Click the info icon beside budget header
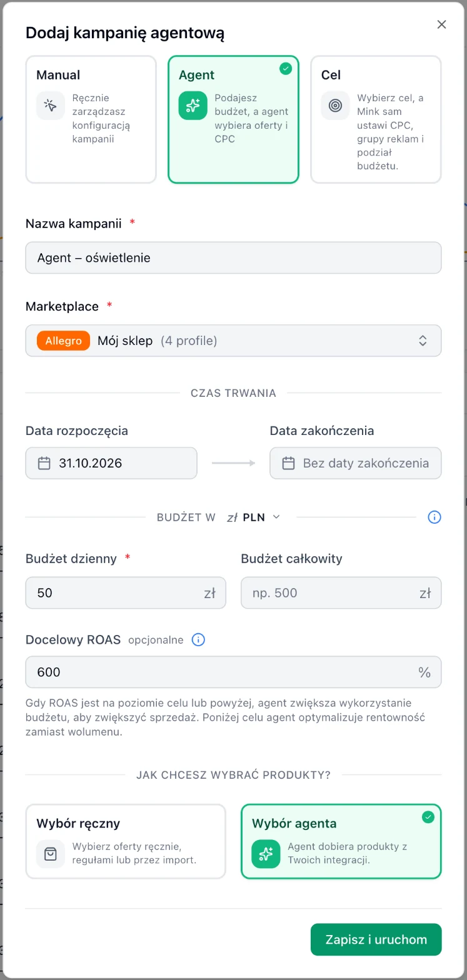 tap(434, 517)
